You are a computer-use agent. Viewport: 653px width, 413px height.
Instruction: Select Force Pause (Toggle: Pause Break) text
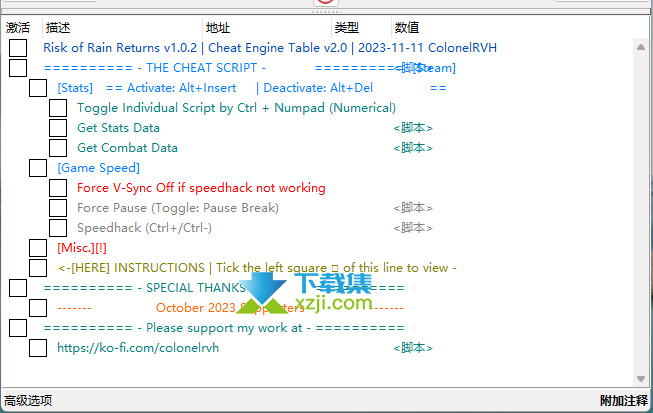click(x=178, y=208)
